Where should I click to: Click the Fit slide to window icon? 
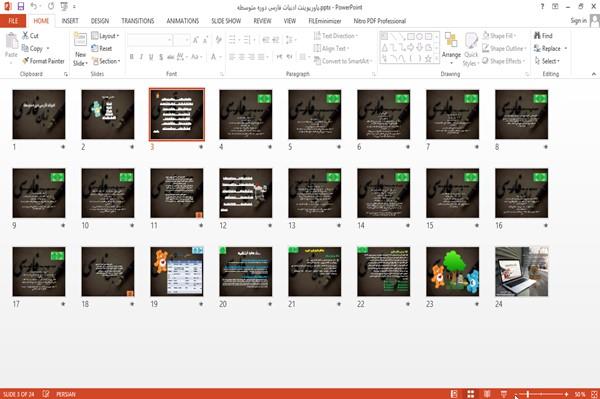point(594,394)
